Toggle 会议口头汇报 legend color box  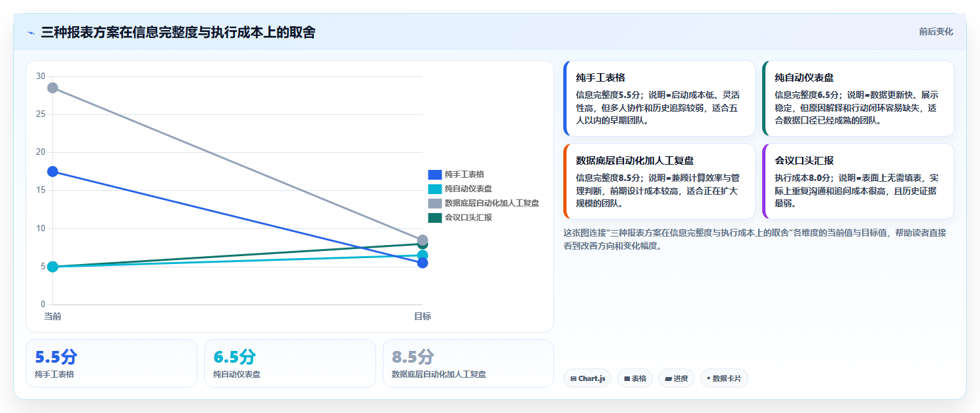[435, 218]
